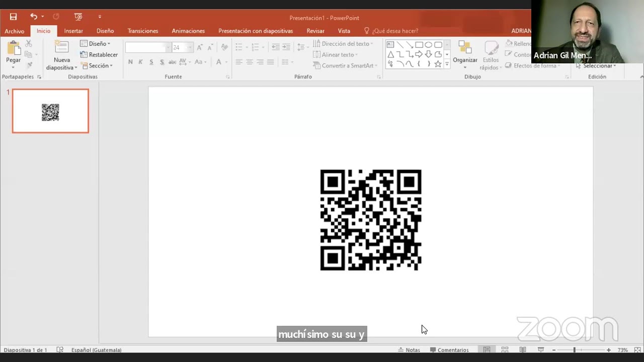Expand the shapes gallery more button
The height and width of the screenshot is (362, 644).
coord(447,64)
